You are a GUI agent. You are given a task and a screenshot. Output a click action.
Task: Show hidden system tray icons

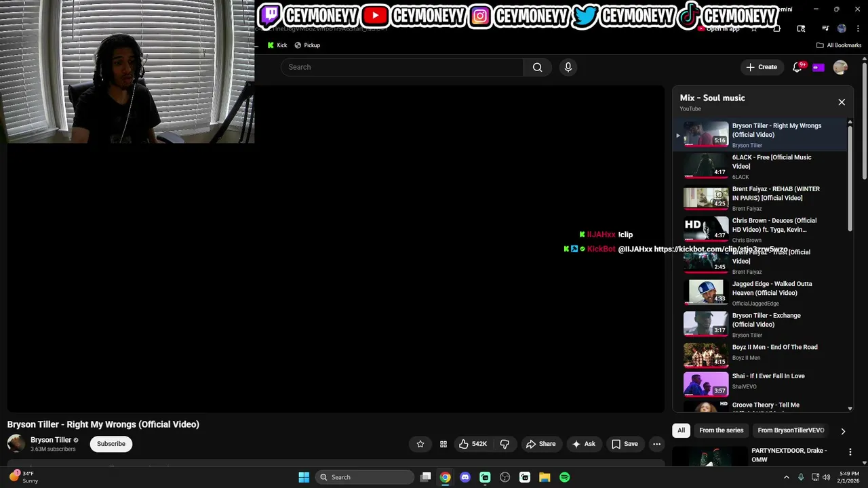[787, 477]
